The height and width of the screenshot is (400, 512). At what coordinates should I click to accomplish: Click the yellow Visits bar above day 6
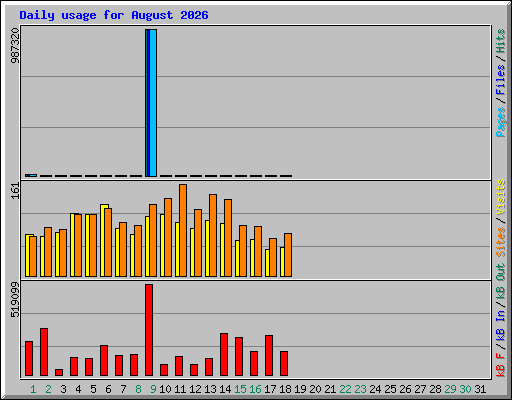click(x=103, y=240)
